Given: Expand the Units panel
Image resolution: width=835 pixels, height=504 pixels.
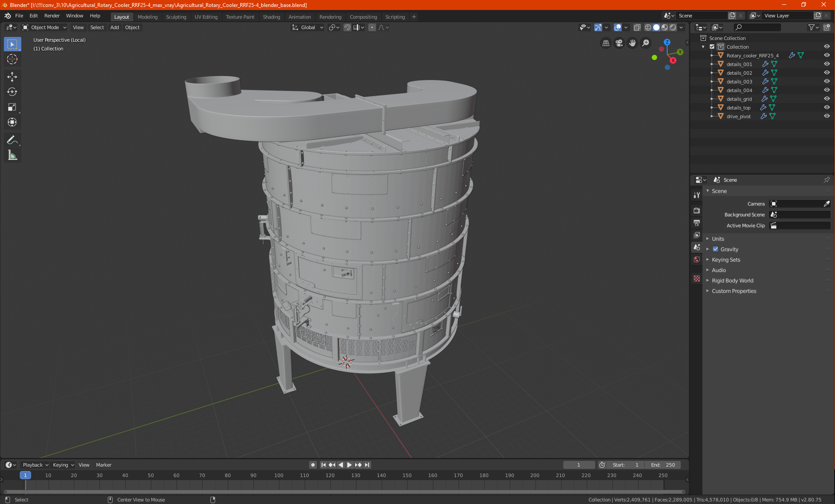Looking at the screenshot, I should (718, 239).
